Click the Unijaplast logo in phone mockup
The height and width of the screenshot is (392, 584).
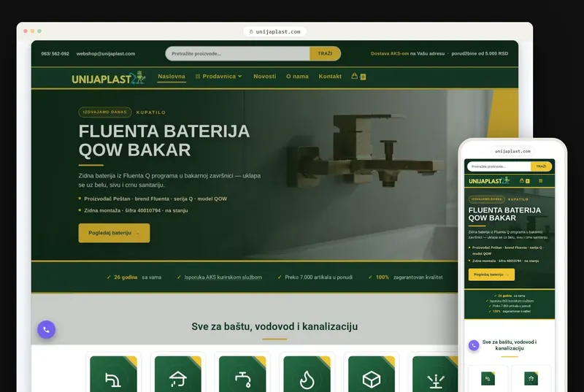(489, 181)
